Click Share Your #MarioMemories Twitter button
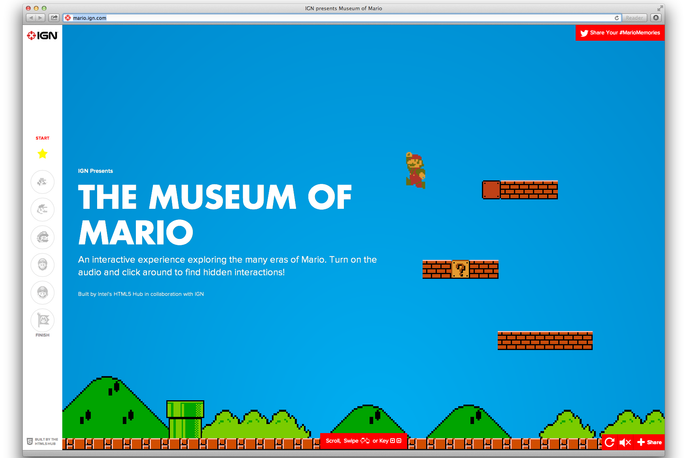Screen dimensions: 687x458 click(x=620, y=33)
